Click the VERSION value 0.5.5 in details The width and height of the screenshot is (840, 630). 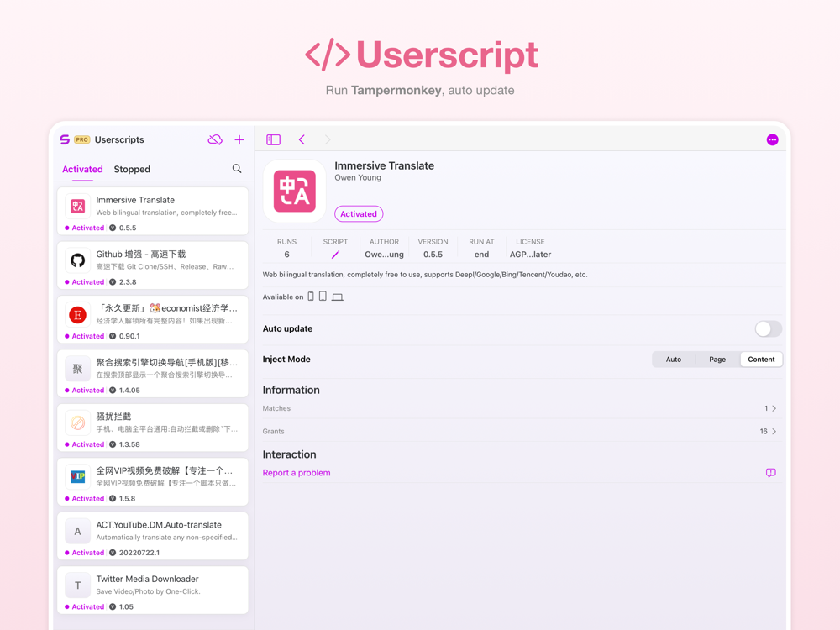pos(433,255)
